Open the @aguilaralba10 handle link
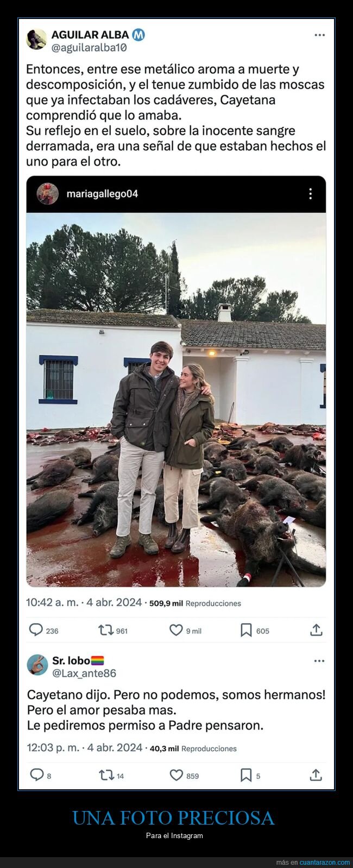Viewport: 353px width, 868px height. click(x=89, y=48)
